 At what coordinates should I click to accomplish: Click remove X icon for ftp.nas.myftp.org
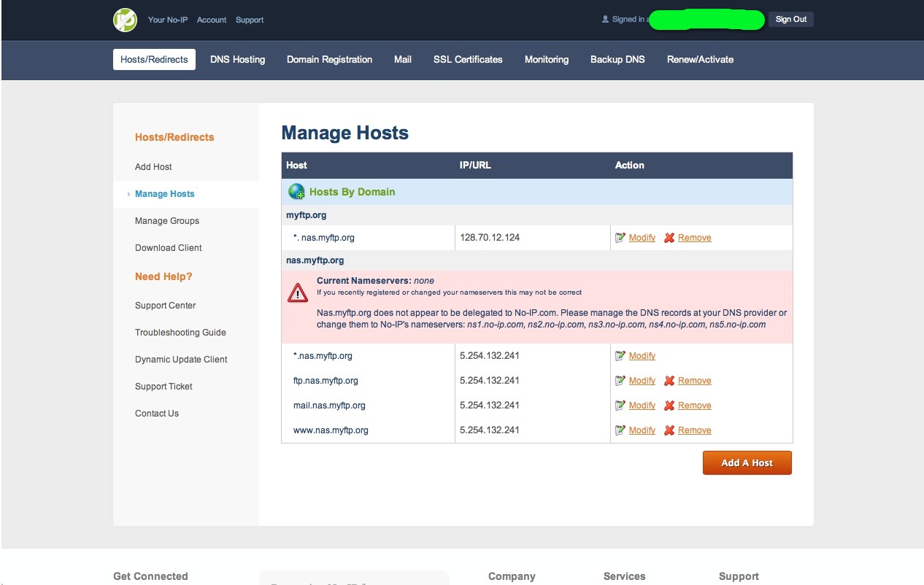pyautogui.click(x=669, y=381)
